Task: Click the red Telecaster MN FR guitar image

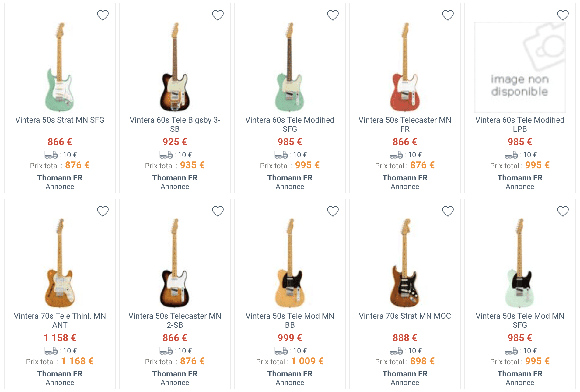Action: [405, 67]
